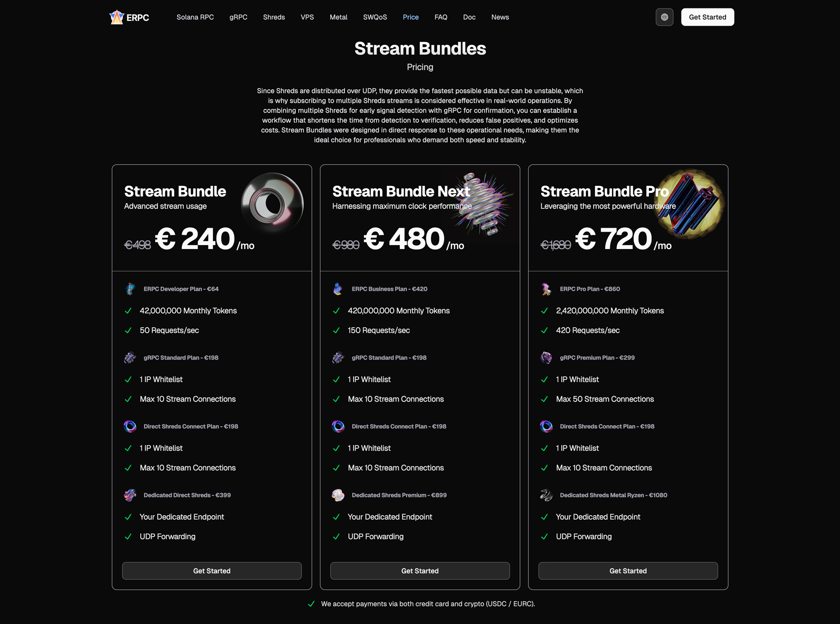Click the metallic tubes image on Stream Bundle Pro
This screenshot has width=840, height=624.
688,203
